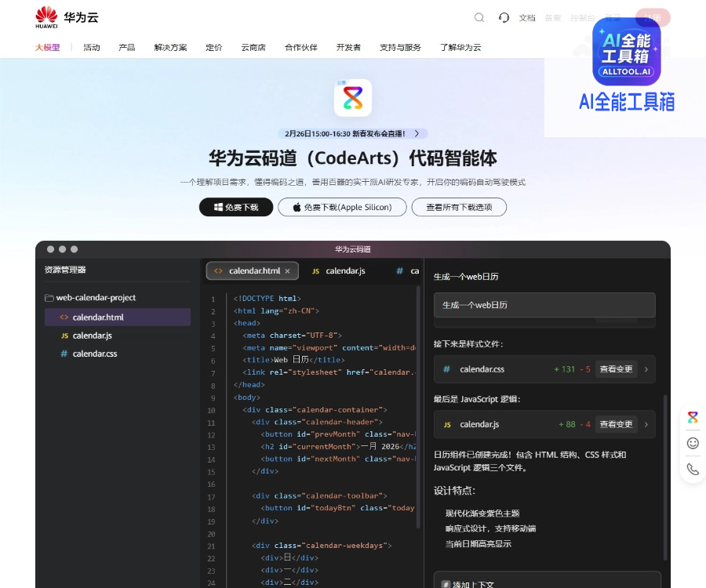This screenshot has width=706, height=588.
Task: Click the '- 4' deletions count
Action: (585, 424)
